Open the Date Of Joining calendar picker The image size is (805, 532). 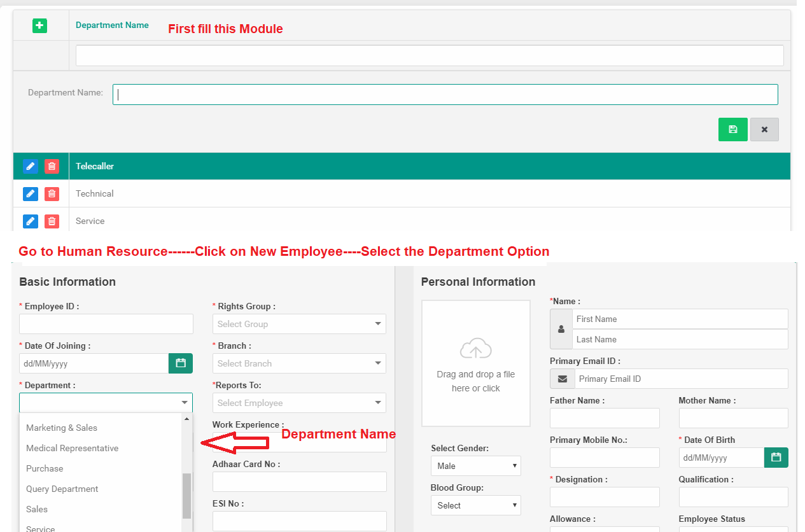pos(180,363)
